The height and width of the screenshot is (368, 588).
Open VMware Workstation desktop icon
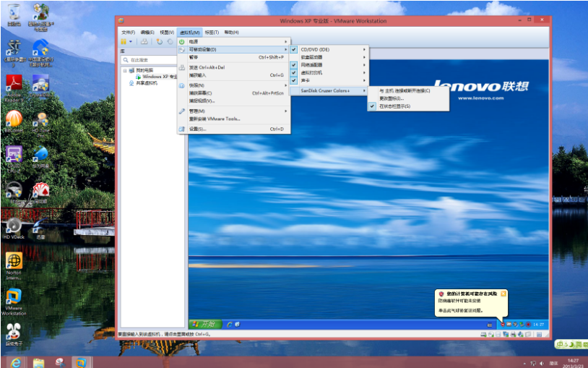[x=14, y=302]
